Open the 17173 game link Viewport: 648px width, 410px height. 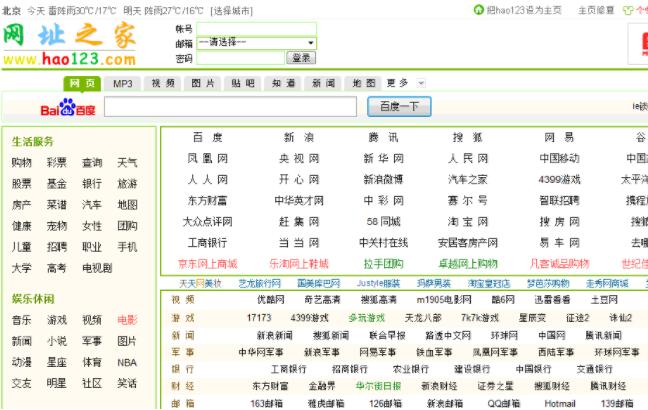coord(259,318)
